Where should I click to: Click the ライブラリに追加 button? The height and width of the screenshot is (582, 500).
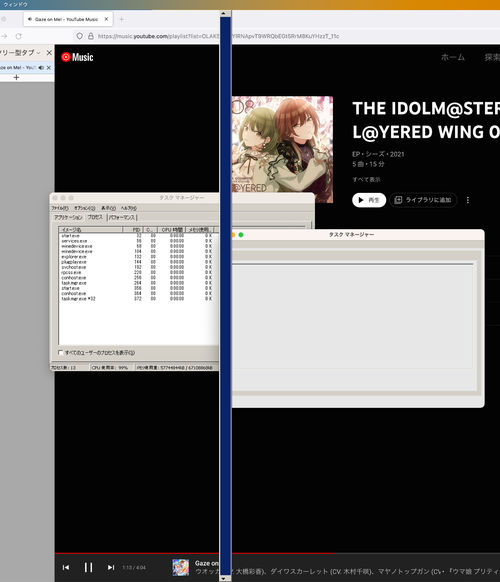tap(423, 200)
